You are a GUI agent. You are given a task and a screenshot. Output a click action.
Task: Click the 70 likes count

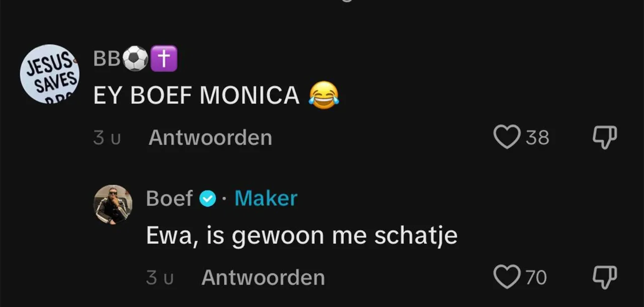[x=536, y=277]
